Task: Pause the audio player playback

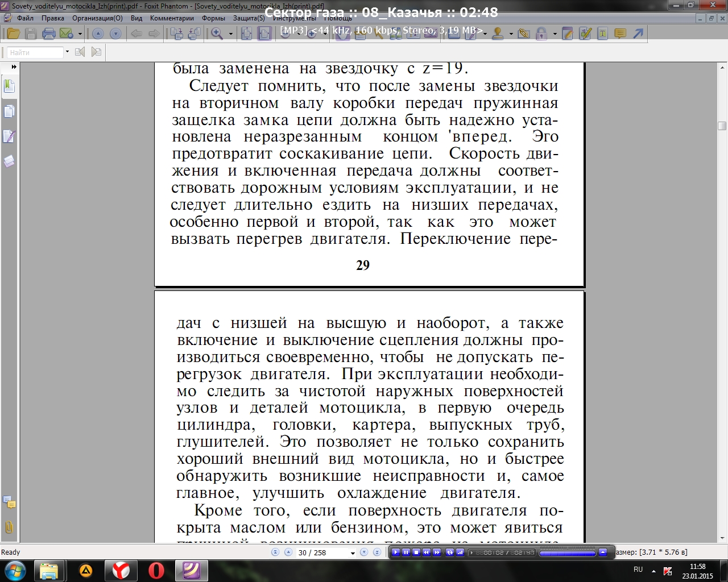Action: [406, 552]
